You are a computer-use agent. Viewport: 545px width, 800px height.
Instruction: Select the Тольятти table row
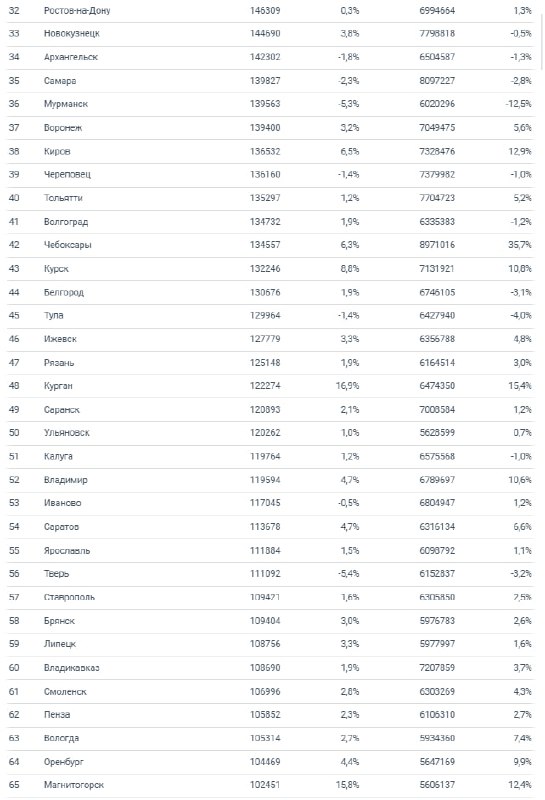click(270, 198)
